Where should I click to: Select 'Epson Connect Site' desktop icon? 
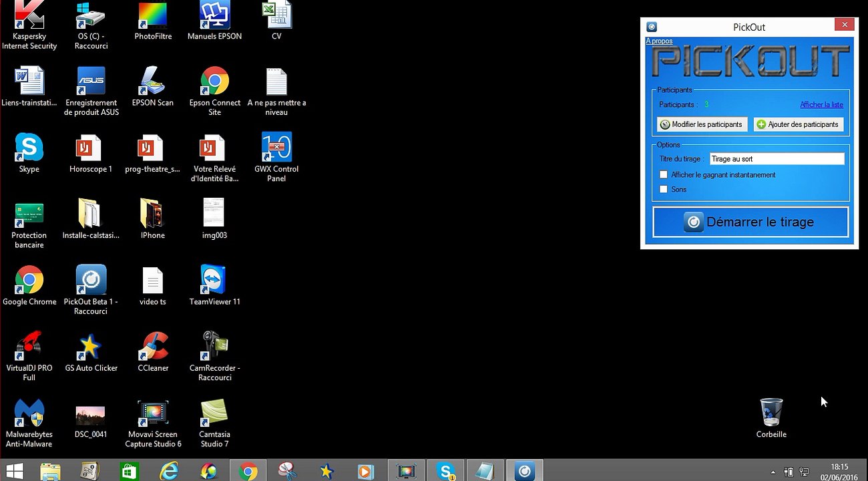(214, 92)
